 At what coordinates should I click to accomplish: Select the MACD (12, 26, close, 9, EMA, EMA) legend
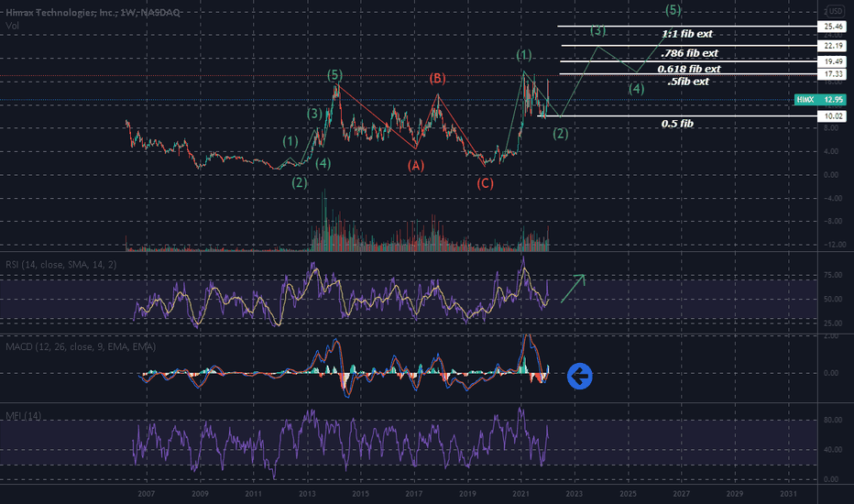(x=81, y=347)
